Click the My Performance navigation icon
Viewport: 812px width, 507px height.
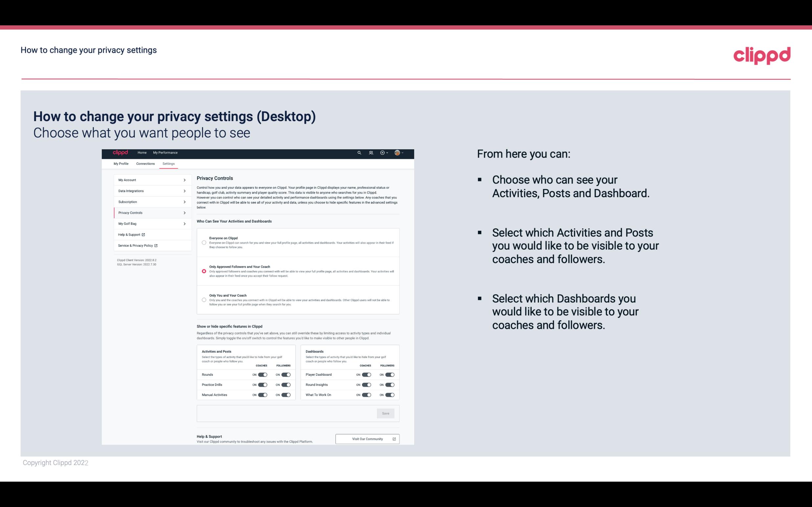pos(166,153)
